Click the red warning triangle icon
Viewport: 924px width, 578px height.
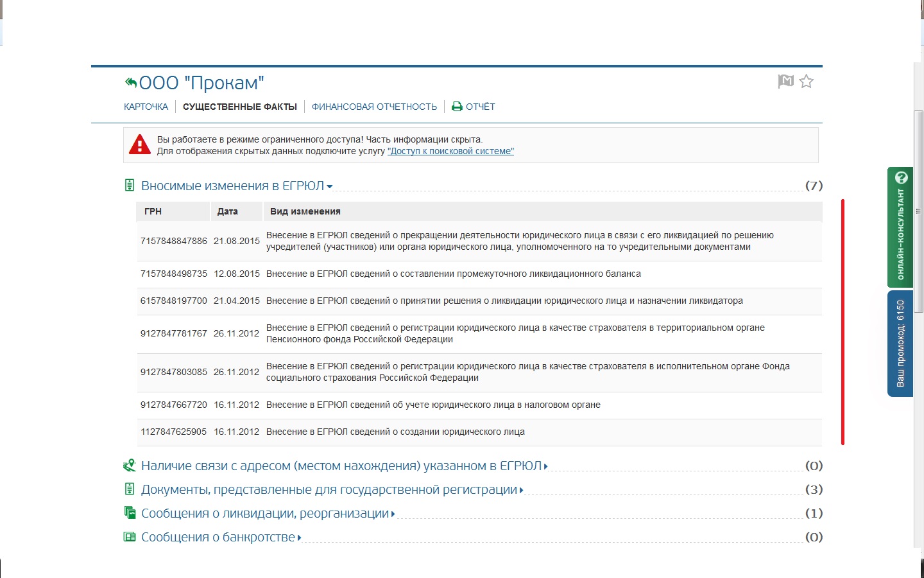coord(140,145)
